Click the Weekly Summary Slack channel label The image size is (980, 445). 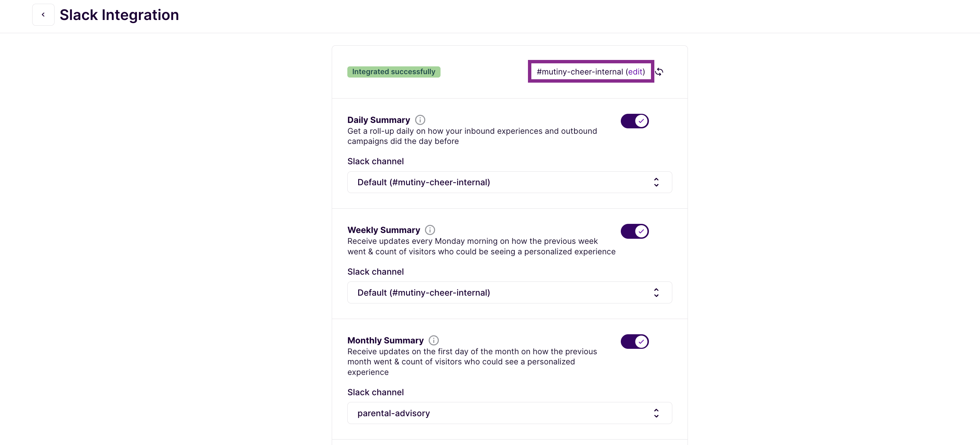point(375,271)
